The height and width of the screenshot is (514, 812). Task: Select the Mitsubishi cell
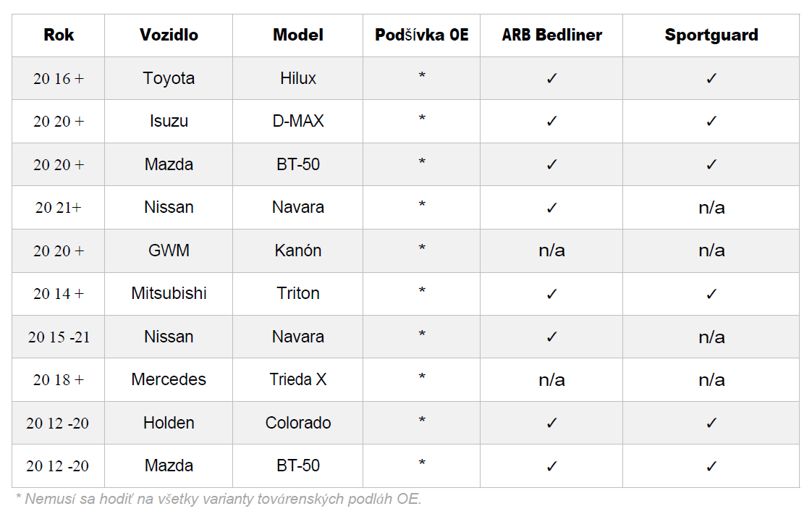(x=169, y=293)
